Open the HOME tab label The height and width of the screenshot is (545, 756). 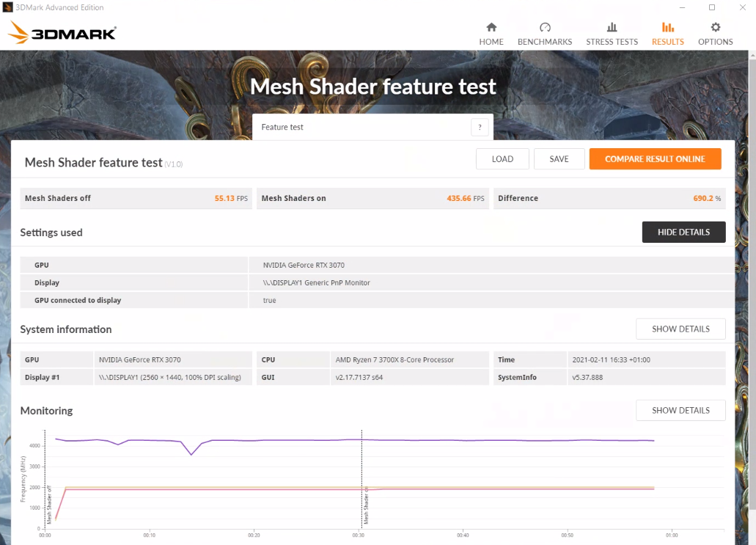[491, 42]
